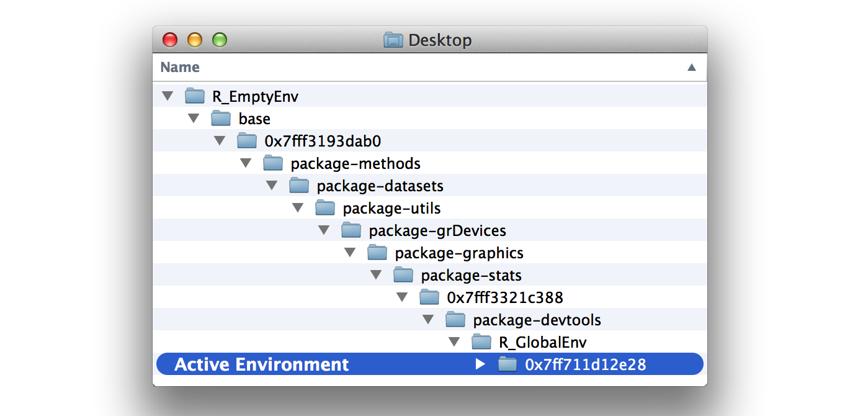
Task: Click the R_EmptyEnv folder icon
Action: 195,96
